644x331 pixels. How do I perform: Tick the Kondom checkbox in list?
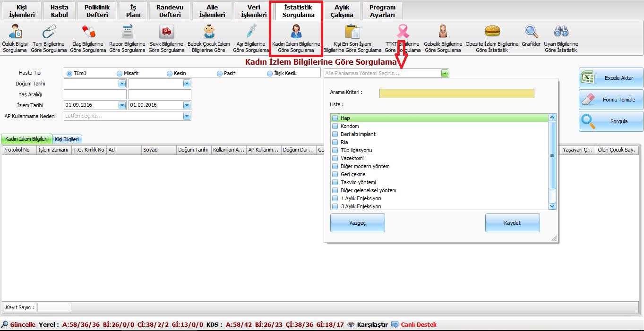pos(335,126)
